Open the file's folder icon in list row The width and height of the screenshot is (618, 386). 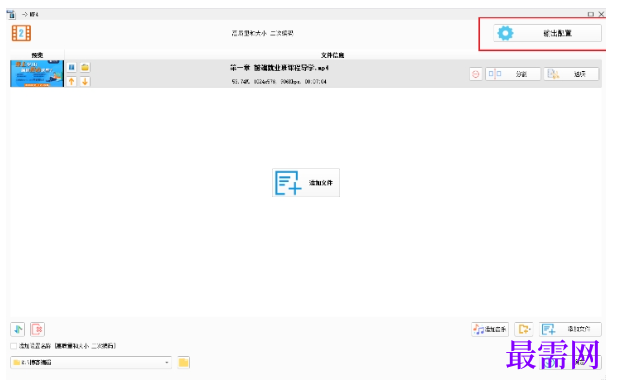click(85, 67)
